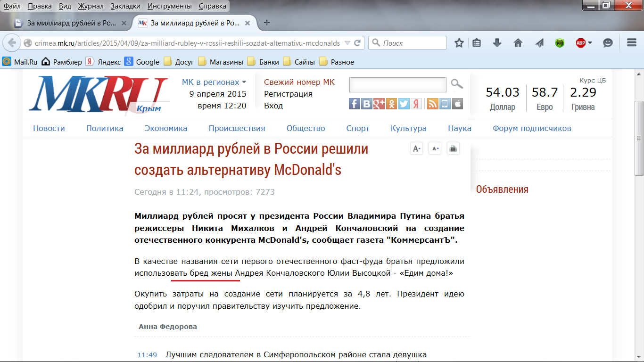Reload the page with refresh icon
This screenshot has width=644, height=362.
pos(357,43)
